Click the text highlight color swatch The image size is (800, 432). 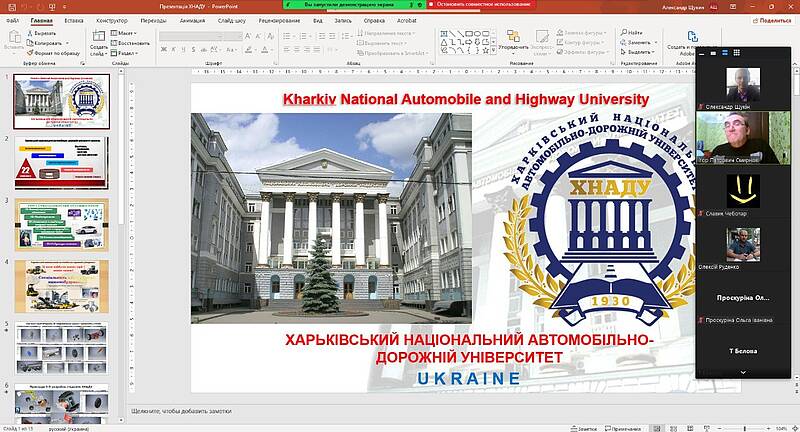(248, 49)
